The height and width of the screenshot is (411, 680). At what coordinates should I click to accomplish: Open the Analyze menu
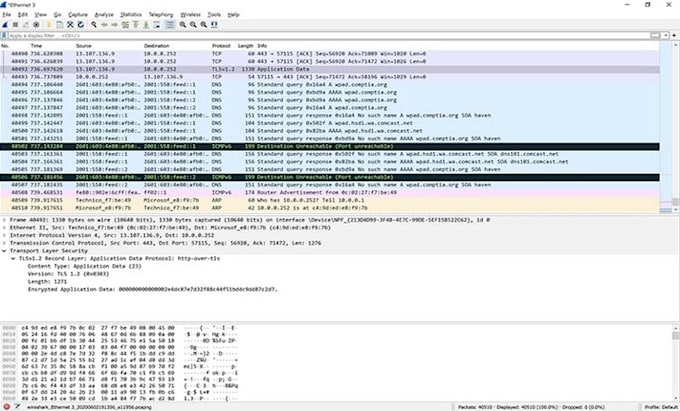pyautogui.click(x=103, y=15)
